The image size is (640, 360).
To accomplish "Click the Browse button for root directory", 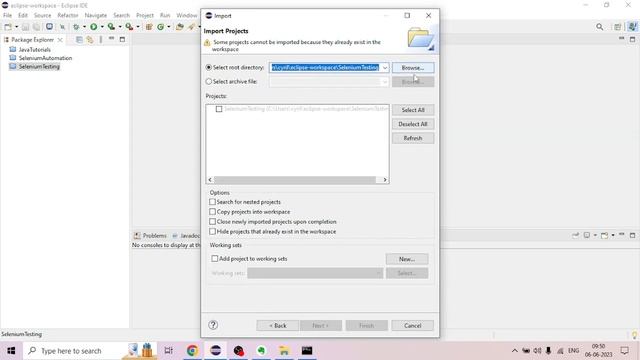I will tap(413, 68).
